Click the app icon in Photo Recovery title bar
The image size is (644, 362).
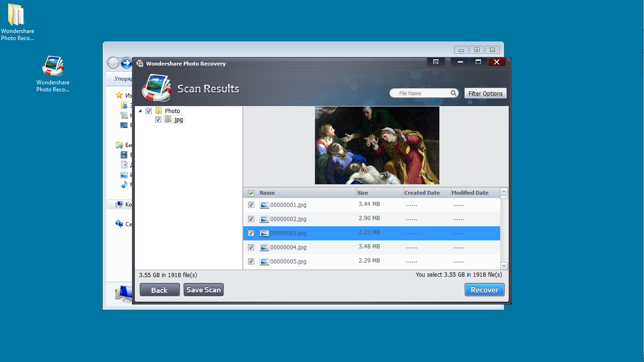click(140, 64)
